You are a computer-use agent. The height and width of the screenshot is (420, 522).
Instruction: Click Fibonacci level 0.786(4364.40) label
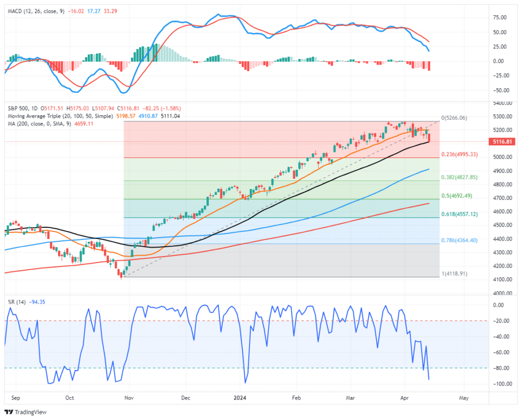pos(459,240)
